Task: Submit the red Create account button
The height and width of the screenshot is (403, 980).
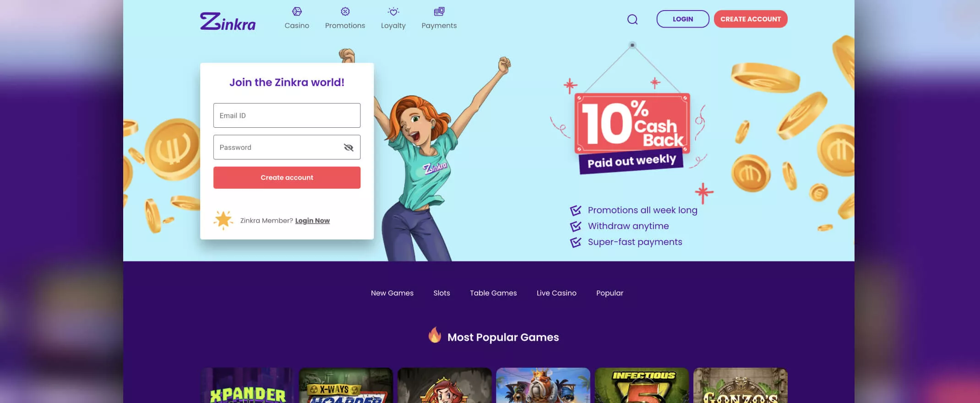Action: click(x=287, y=178)
